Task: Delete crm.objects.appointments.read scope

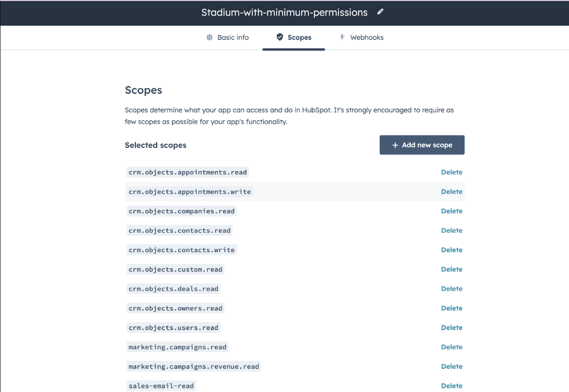Action: 452,172
